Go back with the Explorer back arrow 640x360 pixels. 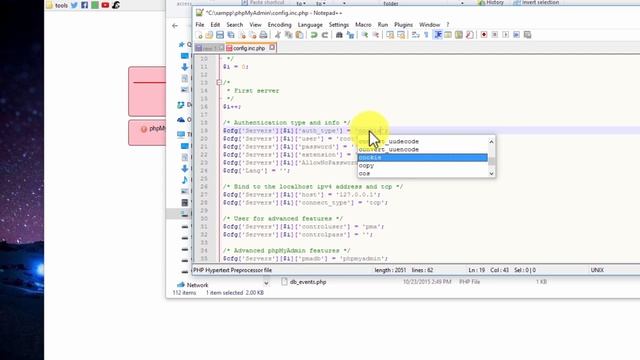pyautogui.click(x=175, y=26)
